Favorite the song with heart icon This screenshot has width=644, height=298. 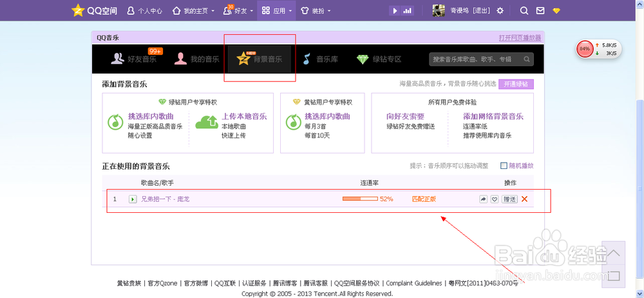tap(495, 199)
